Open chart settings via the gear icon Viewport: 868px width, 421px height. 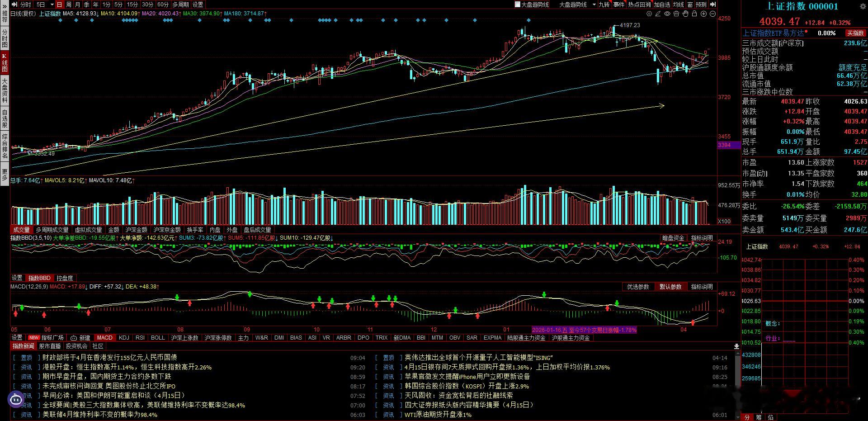coord(649,14)
